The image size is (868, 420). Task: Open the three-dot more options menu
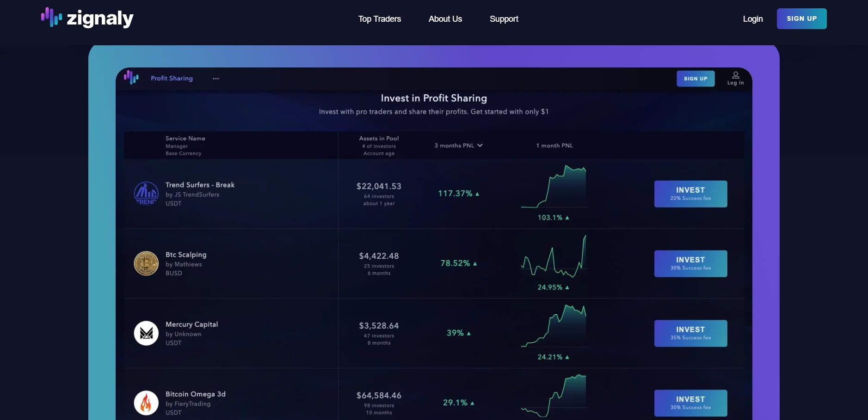point(215,79)
